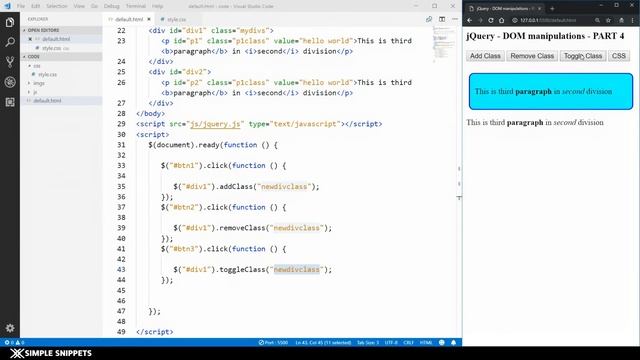Image resolution: width=640 pixels, height=360 pixels.
Task: Select style.css in Open Editors list
Action: point(51,48)
